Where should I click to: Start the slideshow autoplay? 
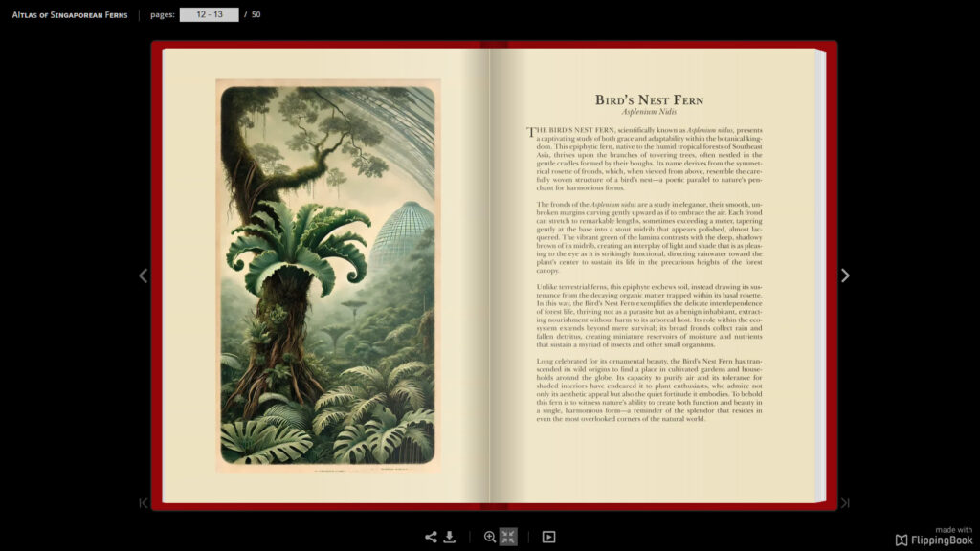click(548, 538)
